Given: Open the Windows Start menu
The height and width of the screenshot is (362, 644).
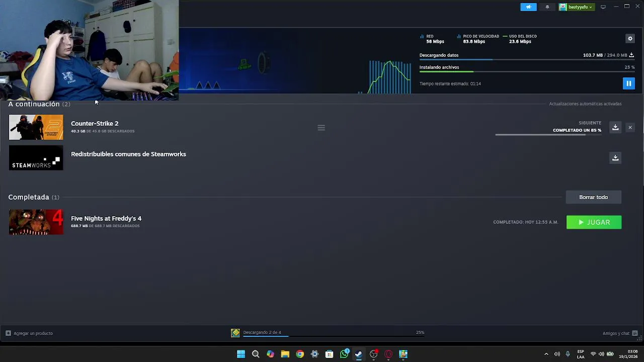Looking at the screenshot, I should [x=241, y=354].
